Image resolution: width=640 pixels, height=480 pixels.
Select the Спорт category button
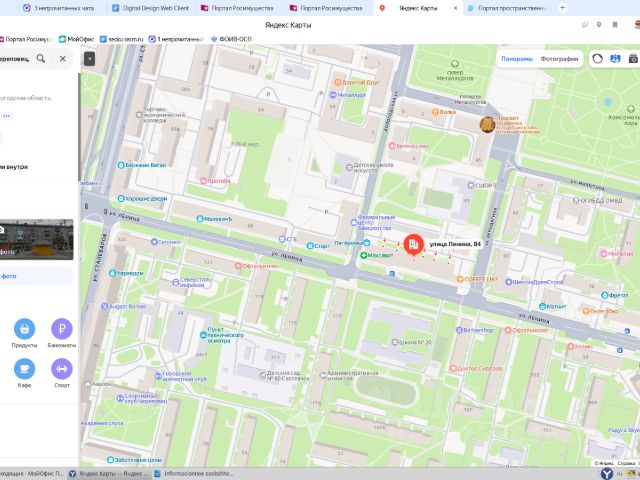tap(62, 369)
